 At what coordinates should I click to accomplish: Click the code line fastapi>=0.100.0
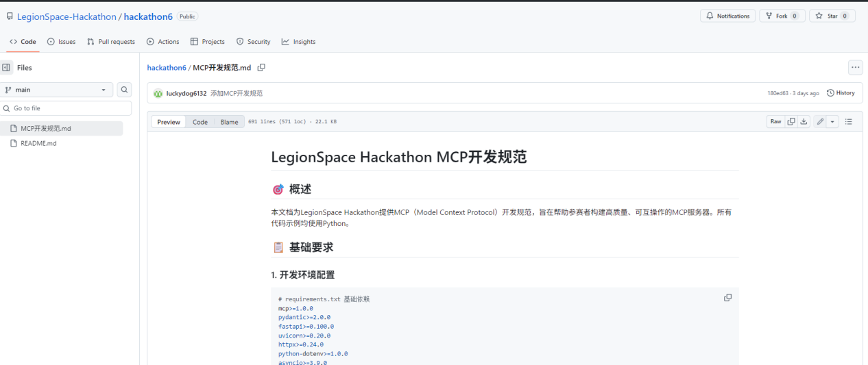pos(306,326)
